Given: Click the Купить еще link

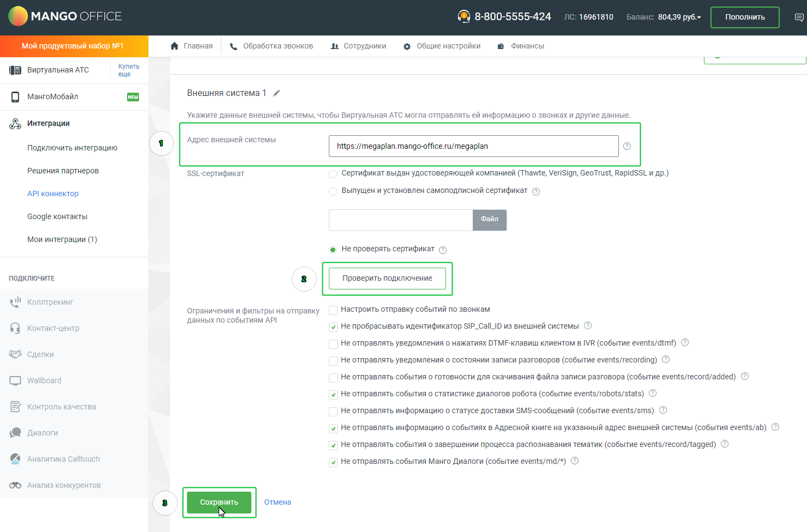Looking at the screenshot, I should pos(129,70).
